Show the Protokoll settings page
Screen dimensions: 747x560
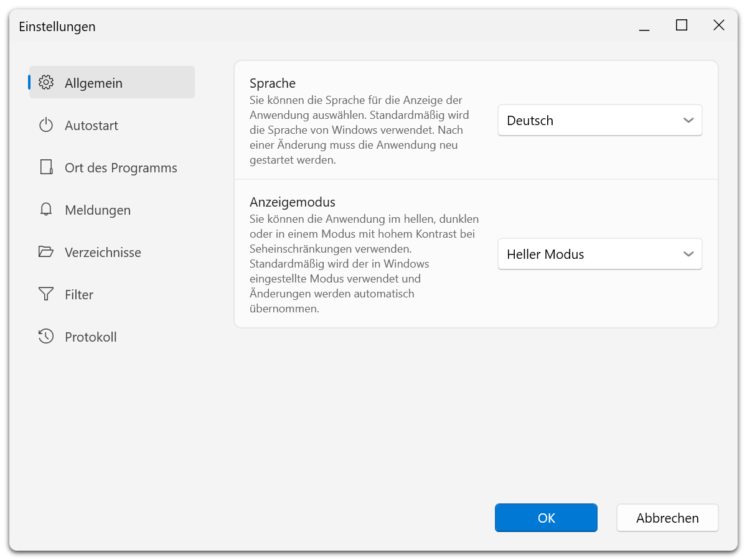click(112, 337)
